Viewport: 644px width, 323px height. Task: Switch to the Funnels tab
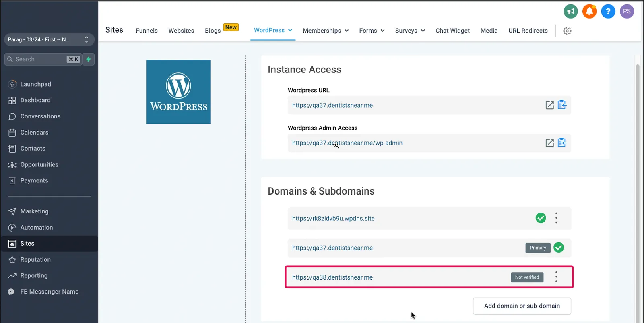[147, 31]
